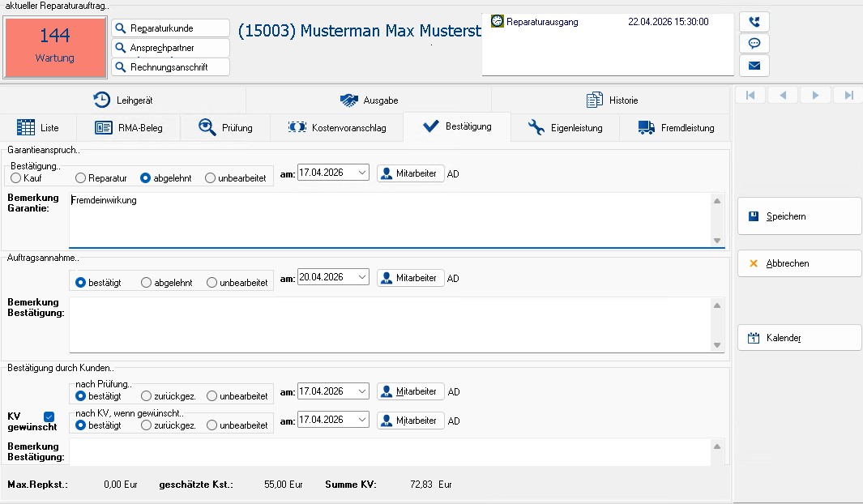The image size is (863, 504).
Task: Open the nach Prüfung date dropdown
Action: [361, 391]
